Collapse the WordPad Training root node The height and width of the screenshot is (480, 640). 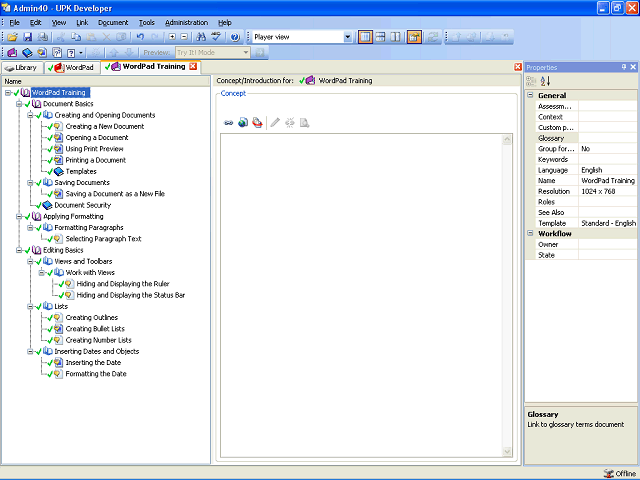8,93
